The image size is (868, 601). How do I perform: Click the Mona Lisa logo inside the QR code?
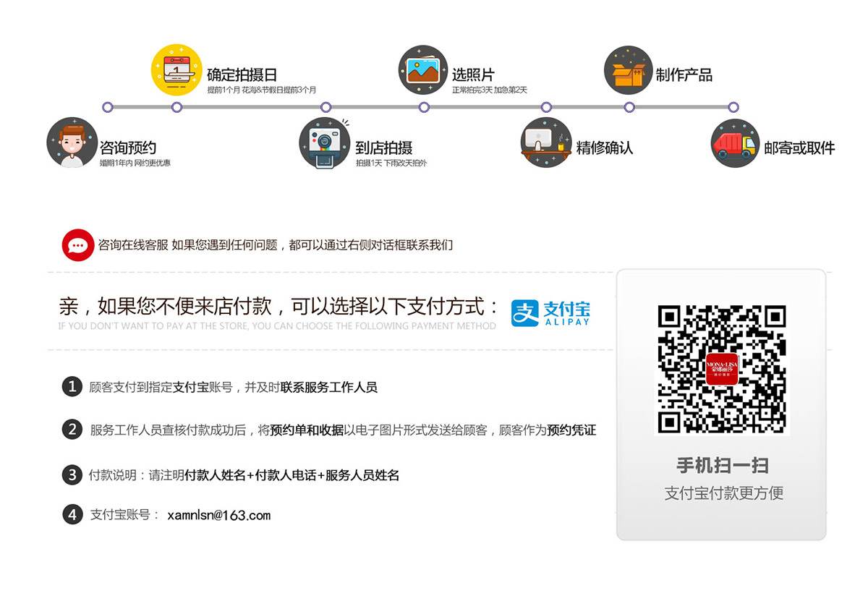(721, 369)
